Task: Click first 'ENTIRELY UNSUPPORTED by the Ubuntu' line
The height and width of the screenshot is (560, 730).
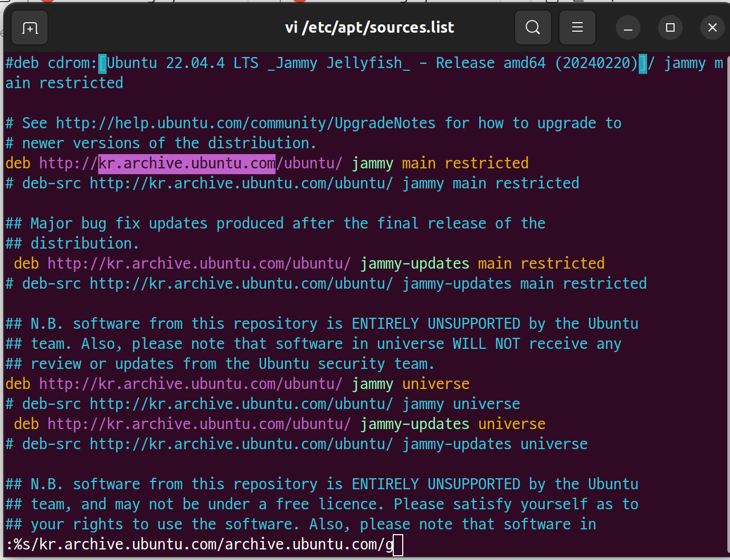Action: click(322, 324)
